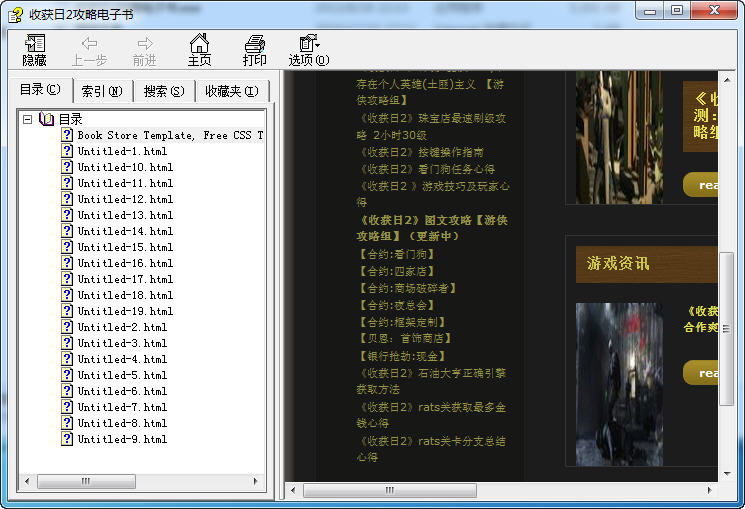
Task: Click content pane scroll right arrow
Action: pyautogui.click(x=709, y=490)
